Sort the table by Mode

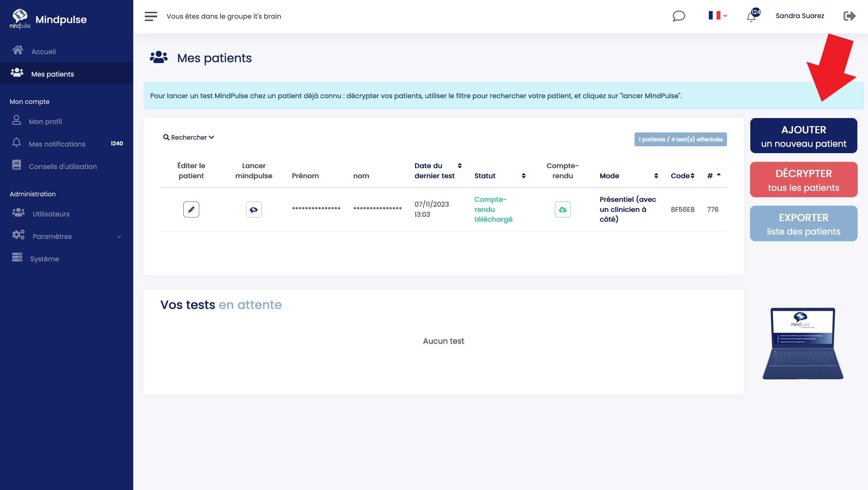pyautogui.click(x=629, y=176)
